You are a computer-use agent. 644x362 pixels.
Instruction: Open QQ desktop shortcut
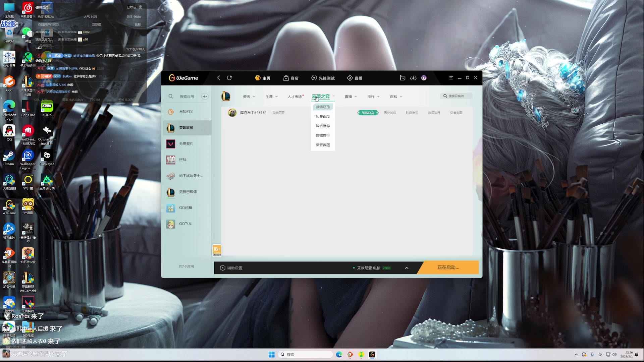click(x=9, y=133)
